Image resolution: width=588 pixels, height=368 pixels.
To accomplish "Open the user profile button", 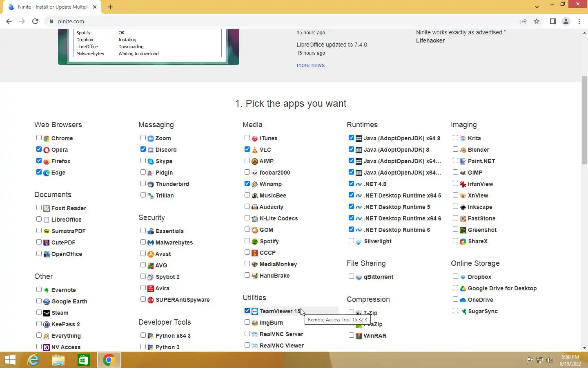I will click(x=566, y=21).
